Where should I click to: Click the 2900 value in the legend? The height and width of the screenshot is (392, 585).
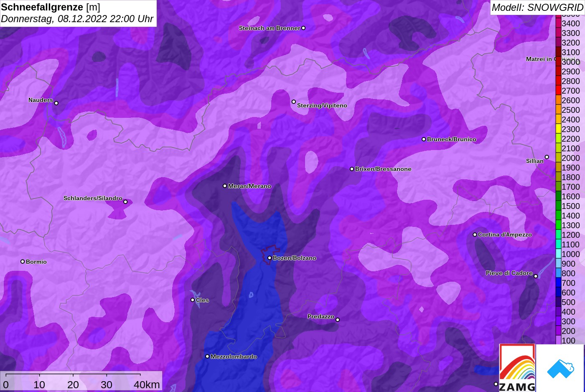(571, 71)
